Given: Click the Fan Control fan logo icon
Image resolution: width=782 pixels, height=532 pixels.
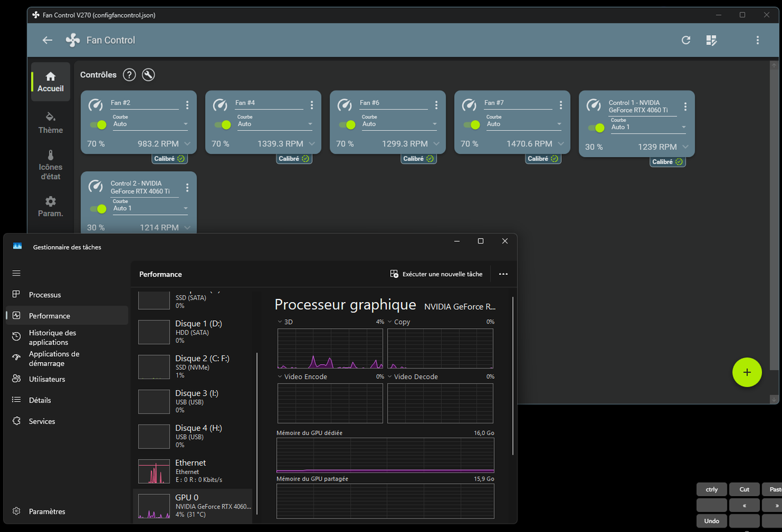Looking at the screenshot, I should (x=73, y=40).
